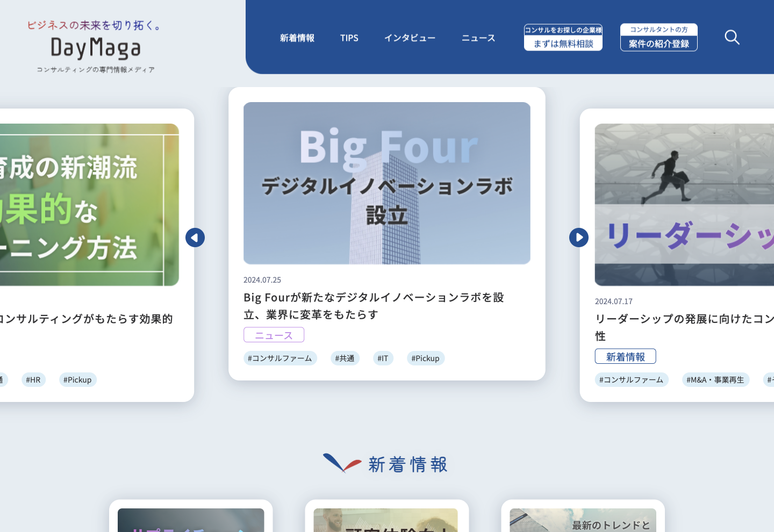
Task: Open the leadership runner thumbnail
Action: (x=684, y=205)
